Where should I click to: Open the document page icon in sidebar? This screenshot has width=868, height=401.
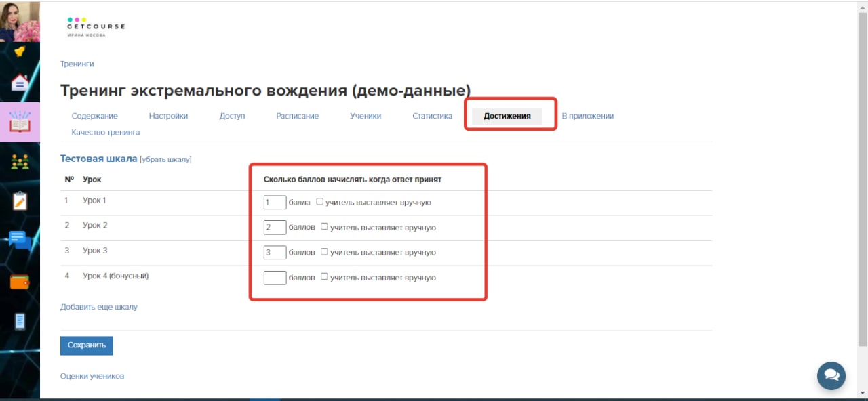point(20,321)
